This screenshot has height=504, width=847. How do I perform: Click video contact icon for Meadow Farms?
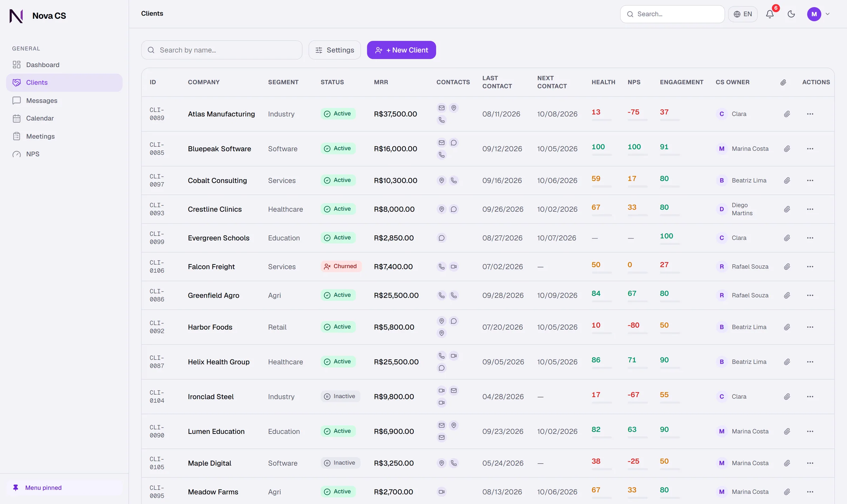point(441,492)
